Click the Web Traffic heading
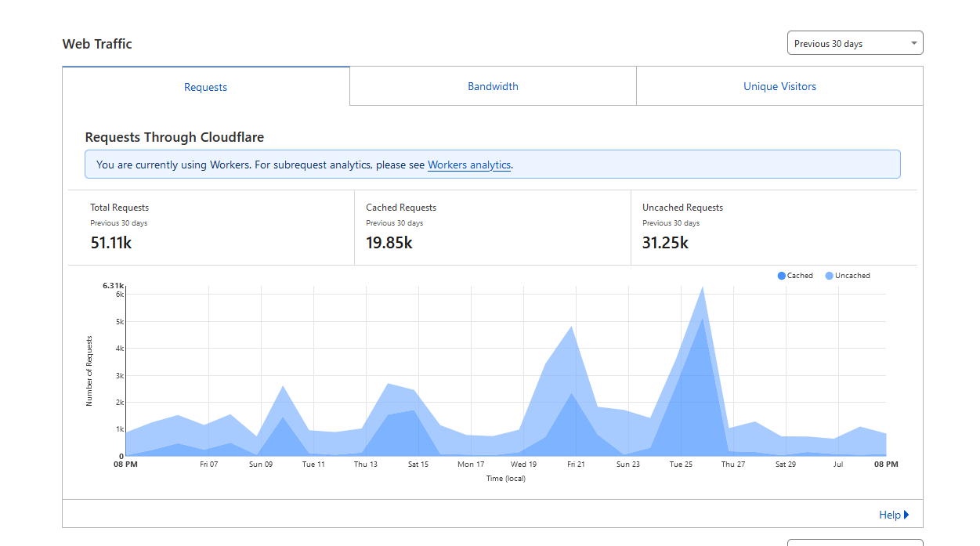 pyautogui.click(x=97, y=44)
